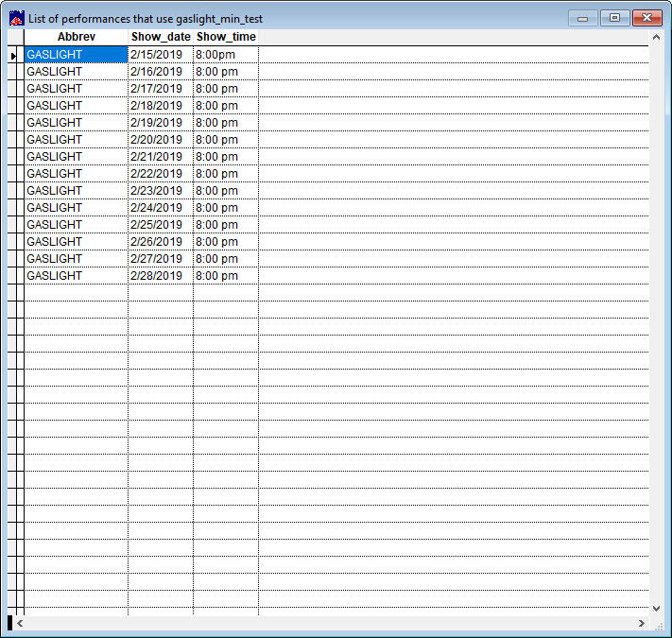Select the time cell in the 2/16/2019 row
Screen dimensions: 672x638
coord(226,72)
